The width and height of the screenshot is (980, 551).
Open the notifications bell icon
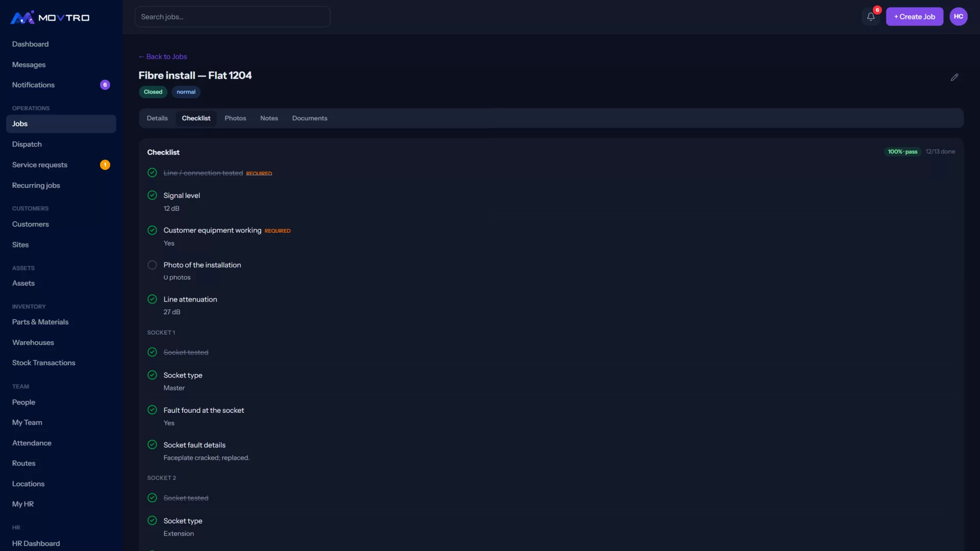pyautogui.click(x=871, y=16)
